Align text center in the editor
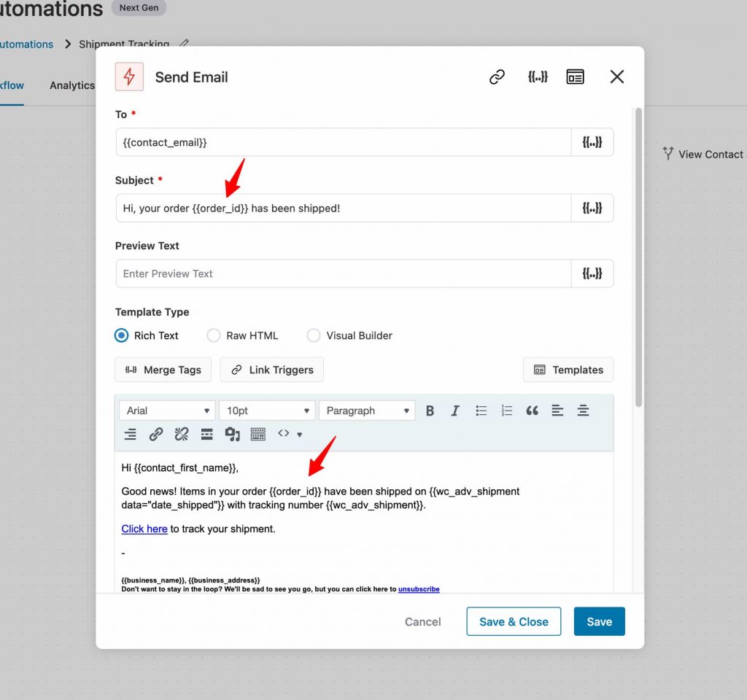Image resolution: width=747 pixels, height=700 pixels. pos(583,411)
